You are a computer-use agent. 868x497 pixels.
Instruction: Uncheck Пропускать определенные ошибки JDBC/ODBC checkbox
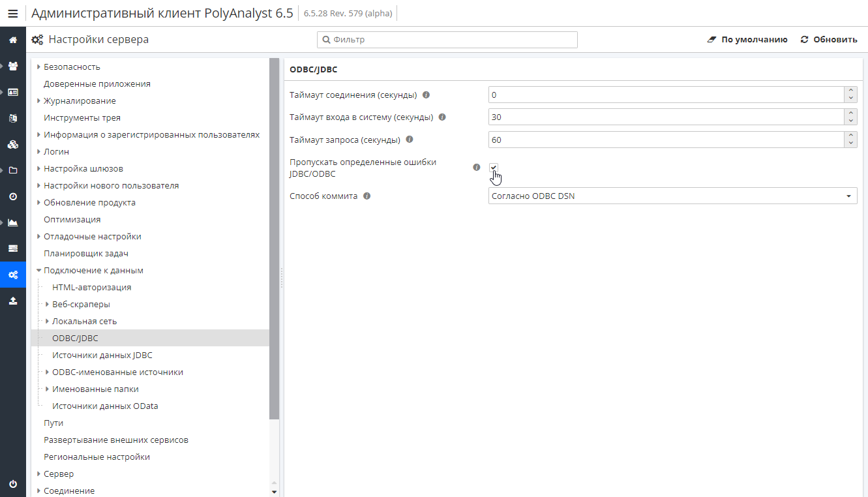494,168
